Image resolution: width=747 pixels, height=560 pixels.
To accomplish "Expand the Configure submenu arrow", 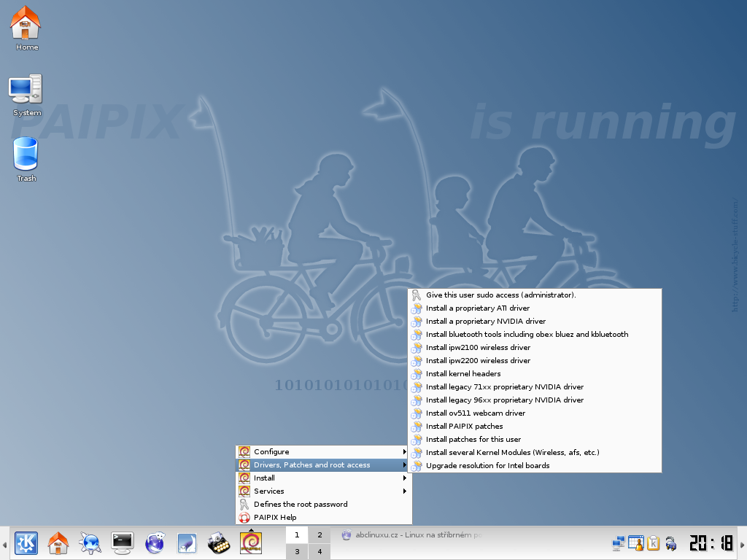I will click(x=404, y=452).
